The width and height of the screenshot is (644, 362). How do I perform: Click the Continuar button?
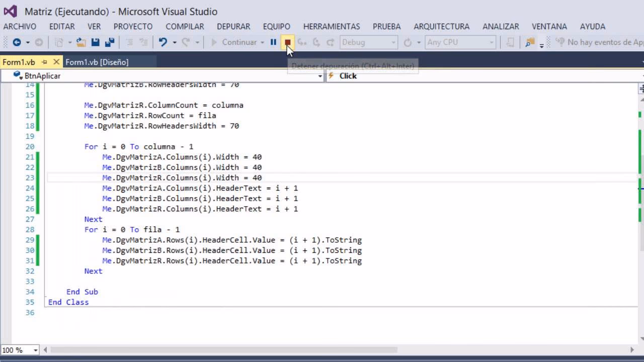[x=236, y=42]
